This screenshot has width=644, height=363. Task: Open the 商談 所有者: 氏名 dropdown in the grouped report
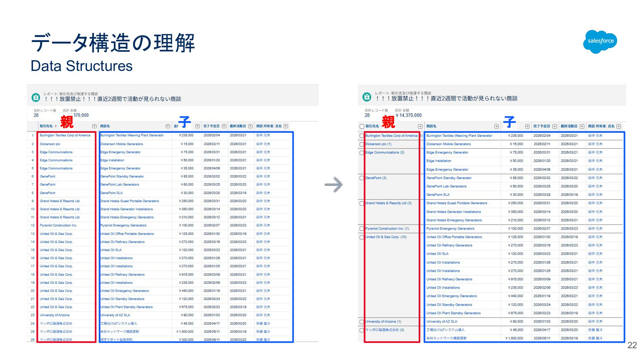click(x=619, y=127)
